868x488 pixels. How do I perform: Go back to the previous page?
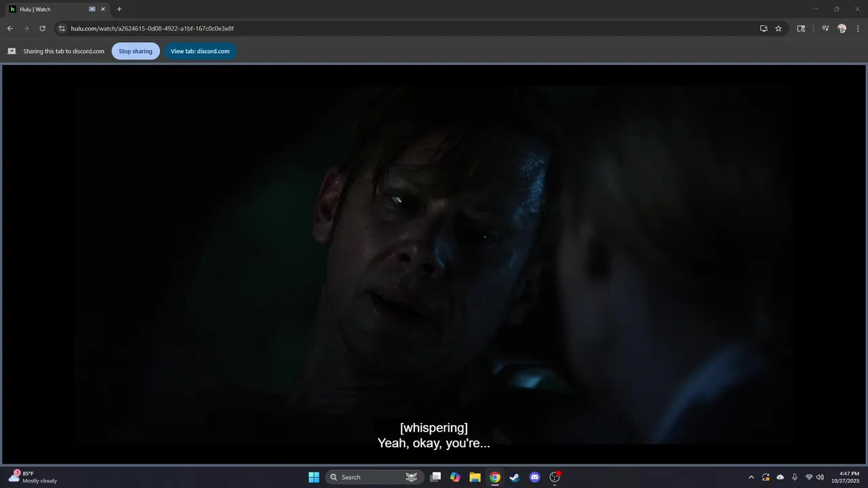click(9, 28)
